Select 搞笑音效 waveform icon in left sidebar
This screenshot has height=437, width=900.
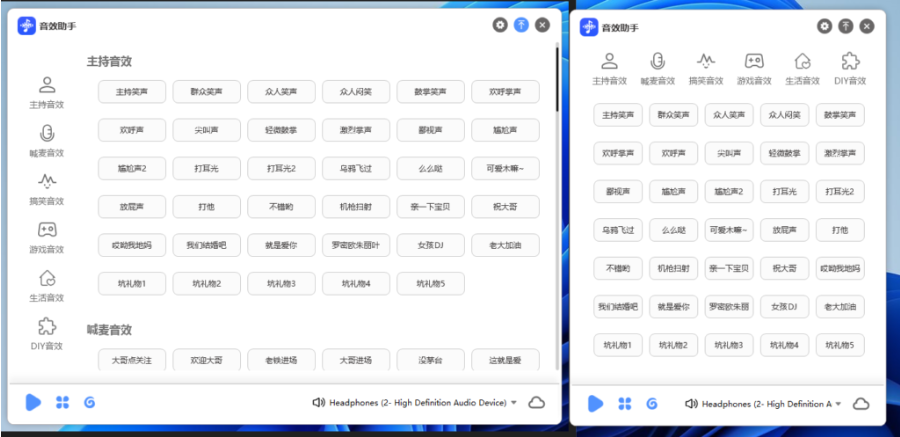click(x=46, y=188)
